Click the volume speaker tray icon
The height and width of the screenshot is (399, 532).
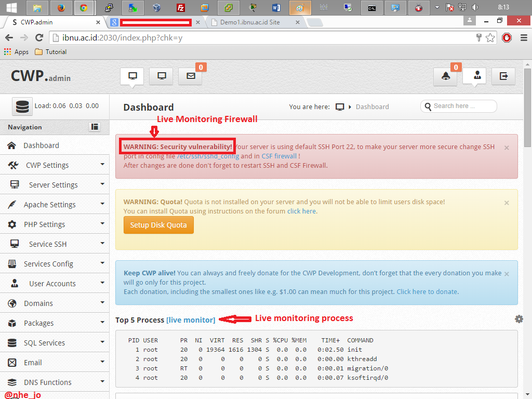475,7
